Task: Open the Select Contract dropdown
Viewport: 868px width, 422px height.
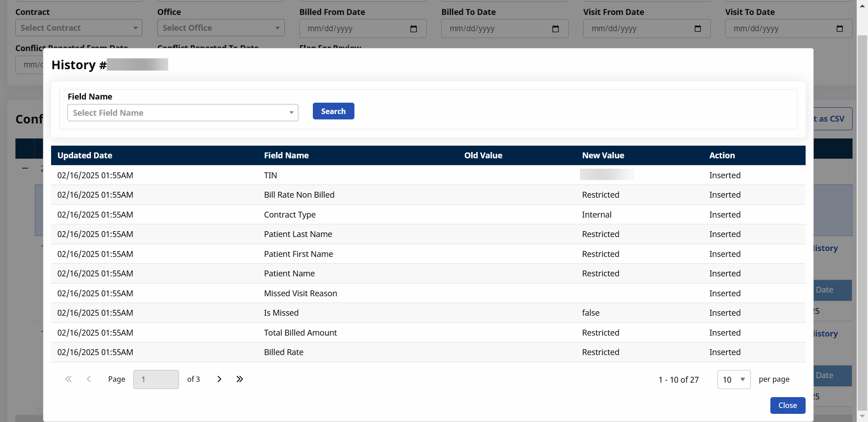Action: (x=79, y=28)
